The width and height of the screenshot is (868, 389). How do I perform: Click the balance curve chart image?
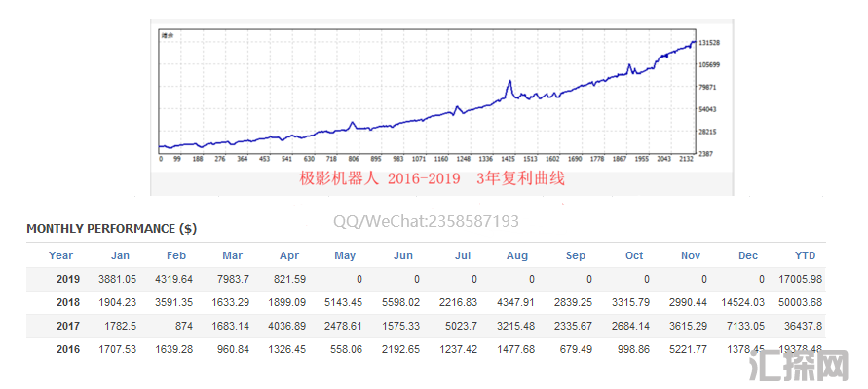[441, 108]
